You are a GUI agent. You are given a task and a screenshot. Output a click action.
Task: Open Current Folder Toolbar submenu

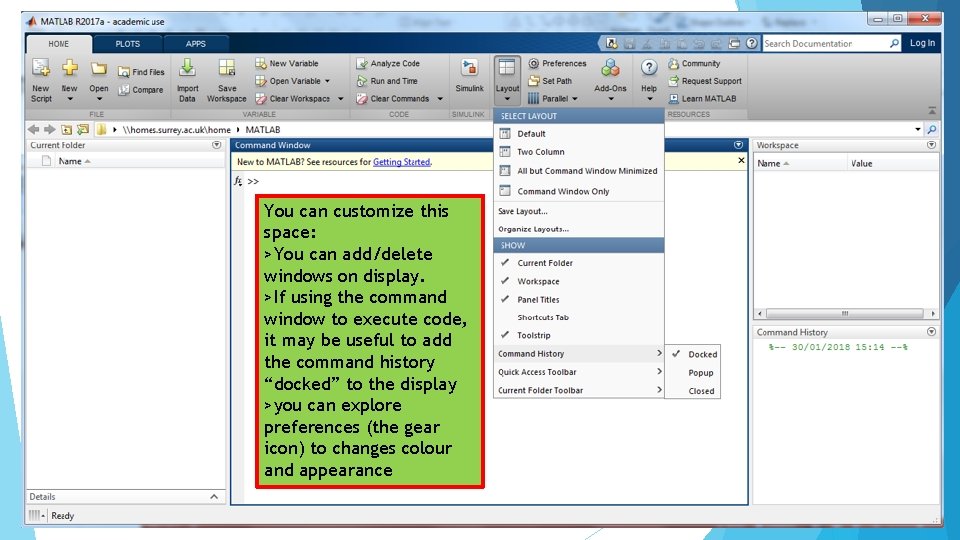579,390
